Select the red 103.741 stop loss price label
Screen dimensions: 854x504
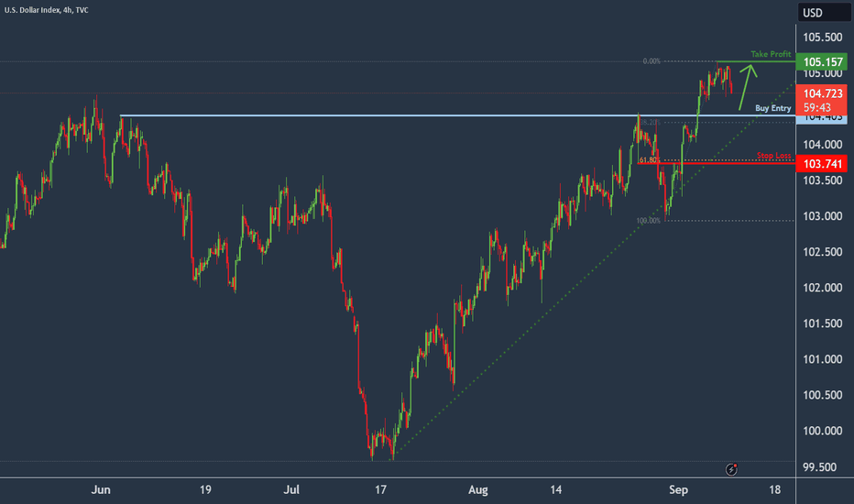[x=823, y=163]
